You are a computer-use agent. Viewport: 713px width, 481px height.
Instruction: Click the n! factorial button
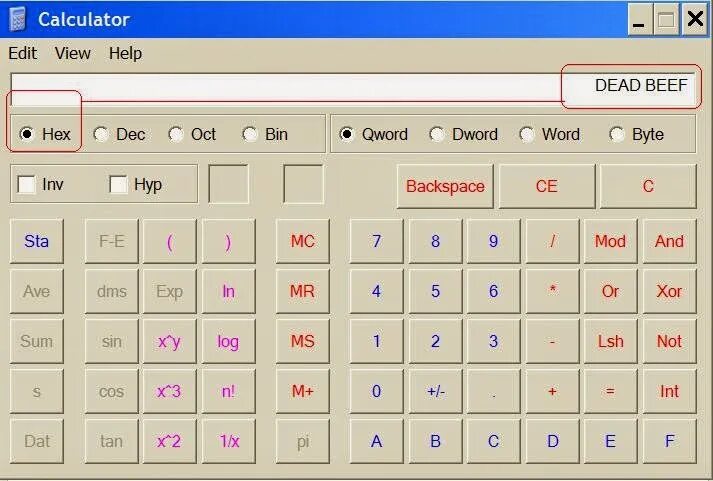pos(228,391)
